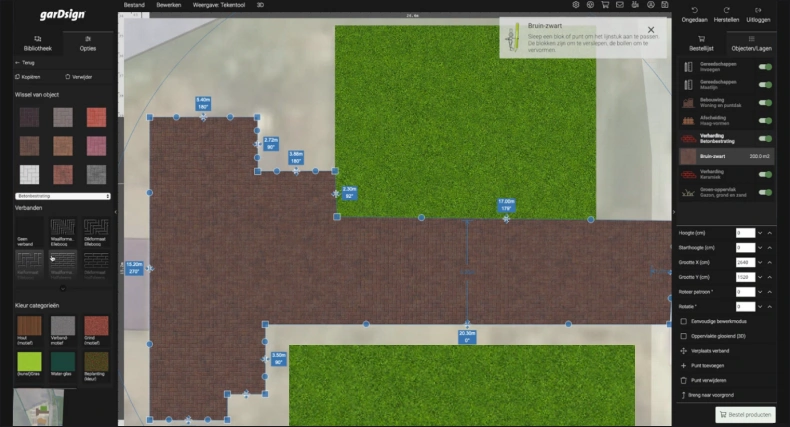Check Eenvoudige bewerkmodus checkbox

click(684, 321)
